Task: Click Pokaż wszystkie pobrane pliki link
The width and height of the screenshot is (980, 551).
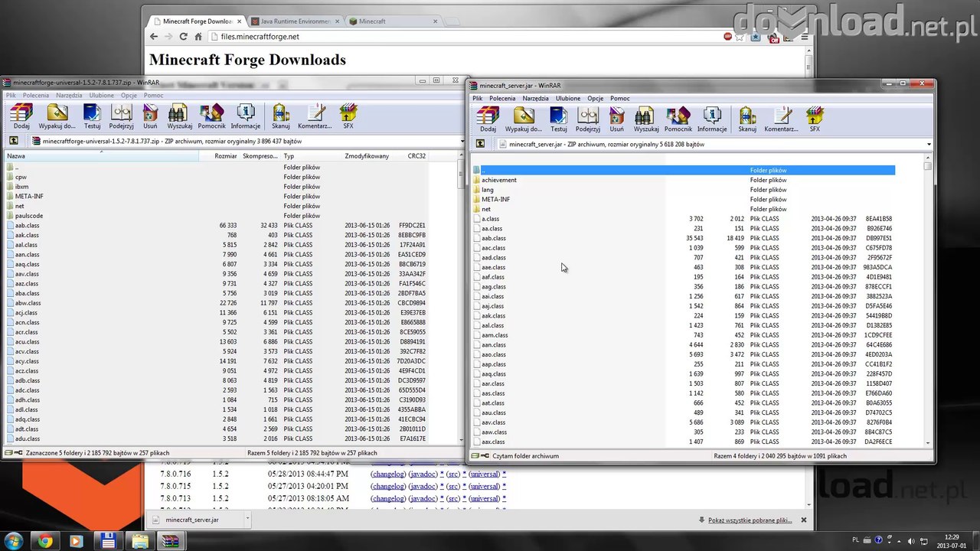Action: tap(750, 520)
